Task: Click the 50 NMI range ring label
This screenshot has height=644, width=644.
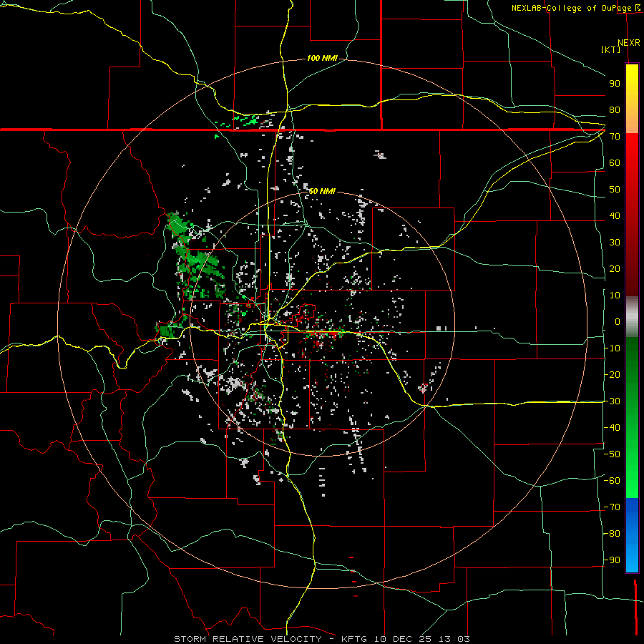Action: tap(322, 191)
